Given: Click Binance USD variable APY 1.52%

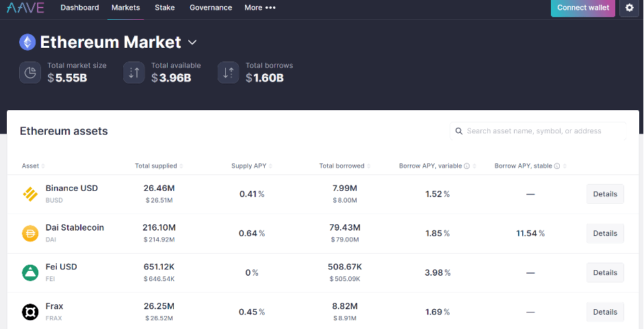Looking at the screenshot, I should 437,194.
